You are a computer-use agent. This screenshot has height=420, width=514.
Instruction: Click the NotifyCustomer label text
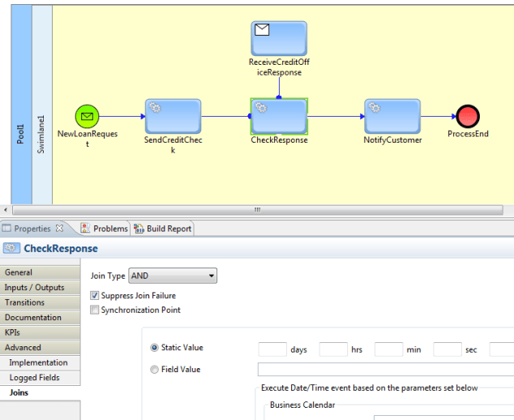click(x=392, y=140)
